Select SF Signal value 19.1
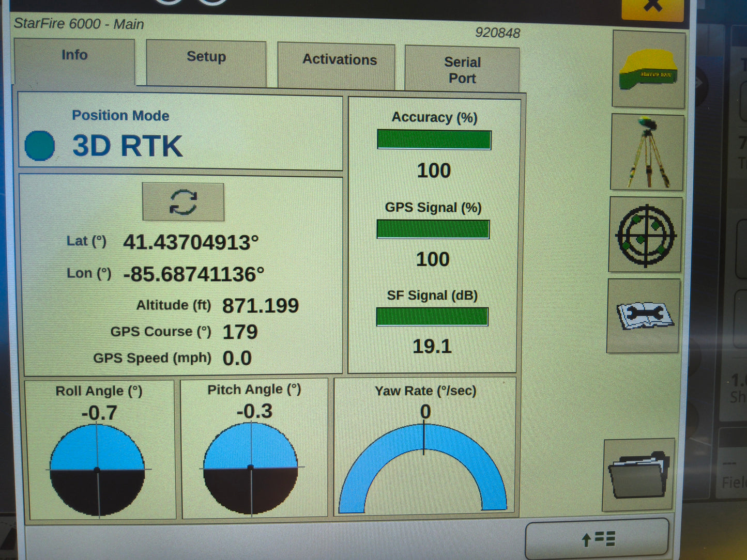Viewport: 747px width, 560px height. (x=432, y=346)
